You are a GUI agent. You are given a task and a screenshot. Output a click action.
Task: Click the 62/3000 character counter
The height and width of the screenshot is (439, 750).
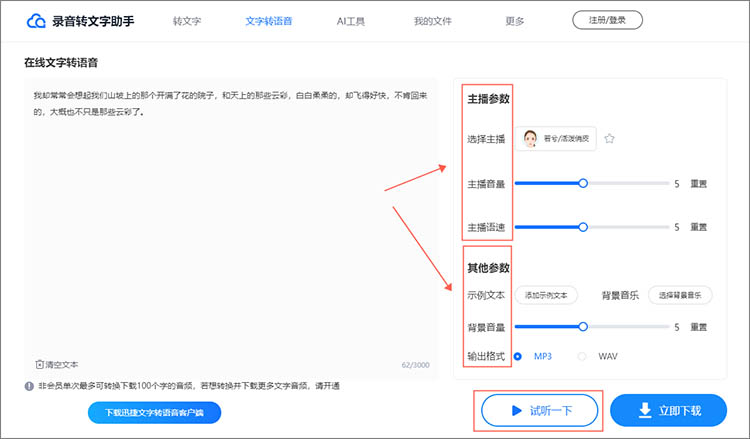[415, 365]
